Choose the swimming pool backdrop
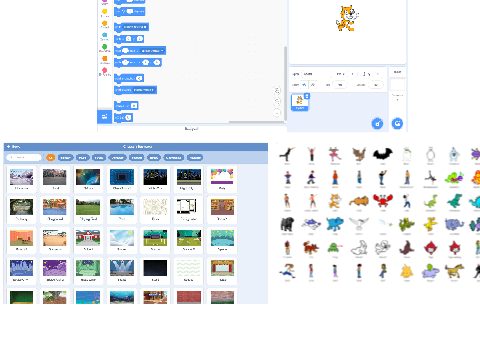480x360 pixels. 122,210
